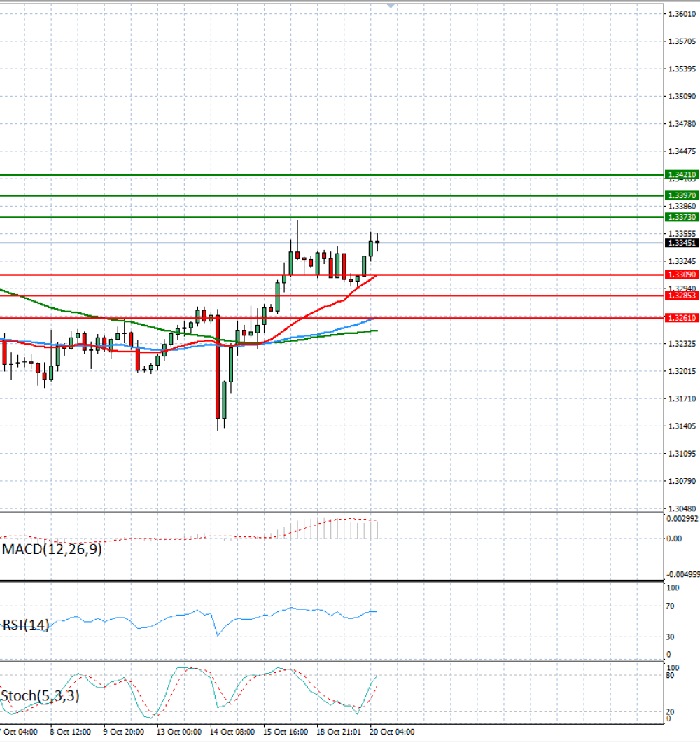Click the -0.004959 MACD scale value
Viewport: 700px width, 743px height.
click(x=683, y=574)
